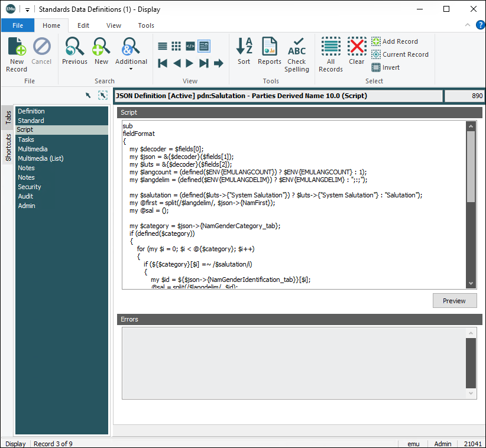Go to the first record arrow
This screenshot has width=486, height=448.
point(163,63)
